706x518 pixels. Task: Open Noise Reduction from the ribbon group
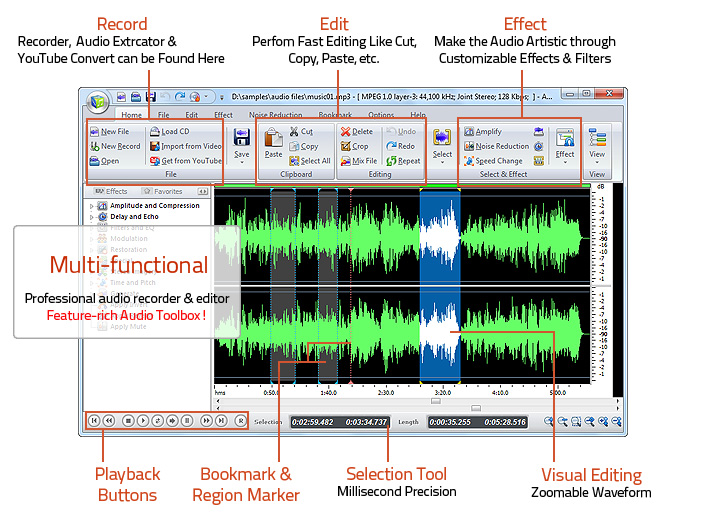click(496, 146)
